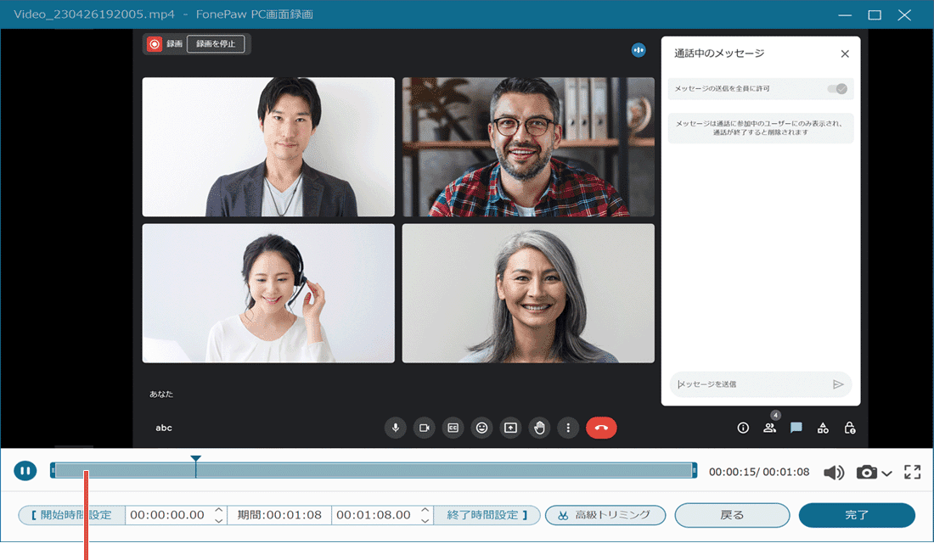Toggle closed captions button

coord(453,428)
